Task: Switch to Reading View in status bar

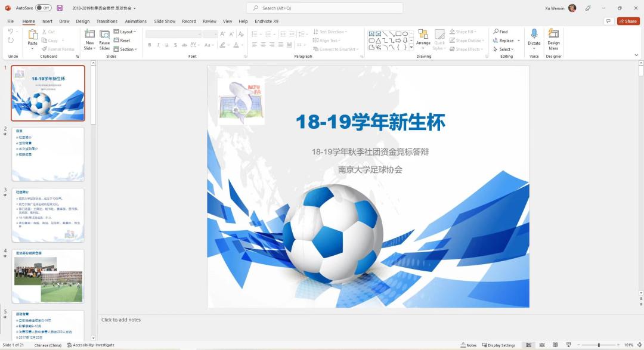Action: [555, 345]
